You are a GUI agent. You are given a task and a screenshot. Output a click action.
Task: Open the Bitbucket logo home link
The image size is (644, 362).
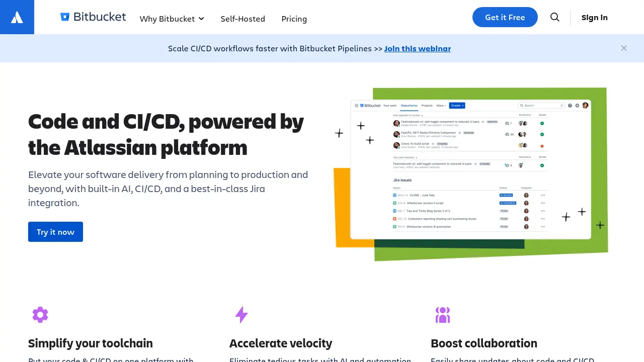click(x=93, y=17)
